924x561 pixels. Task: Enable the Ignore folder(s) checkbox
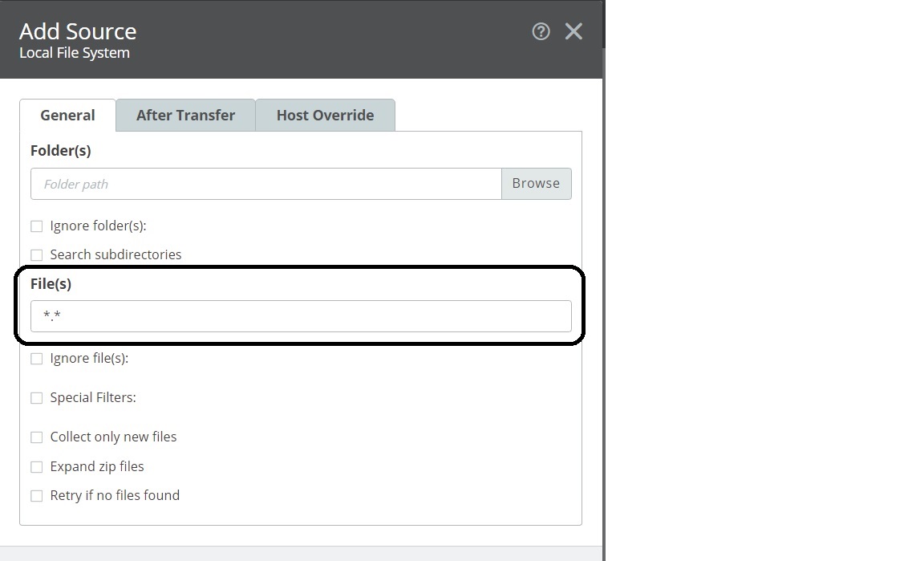(x=37, y=226)
